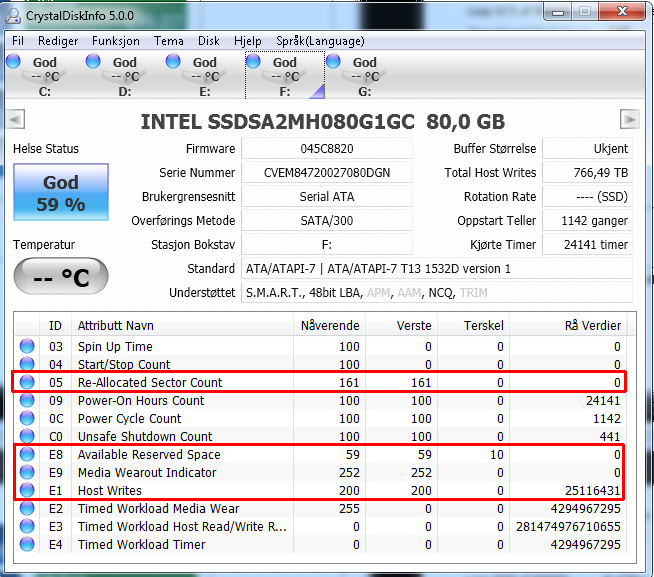This screenshot has width=654, height=577.
Task: Click the Serial ATA interface field
Action: point(327,197)
